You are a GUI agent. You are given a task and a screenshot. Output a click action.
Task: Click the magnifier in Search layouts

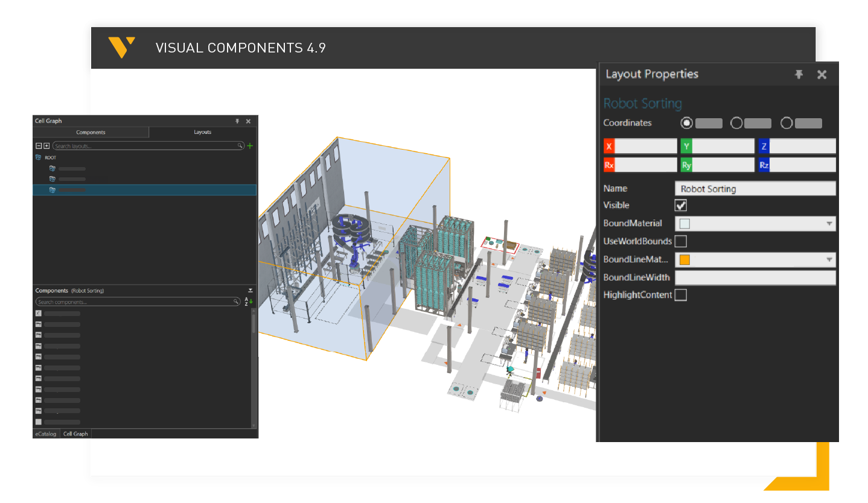point(240,146)
